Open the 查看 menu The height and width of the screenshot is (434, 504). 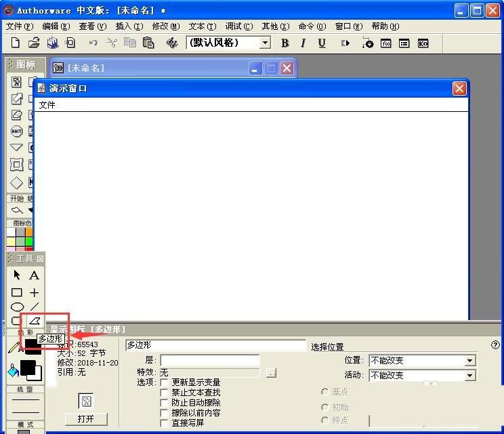[93, 26]
